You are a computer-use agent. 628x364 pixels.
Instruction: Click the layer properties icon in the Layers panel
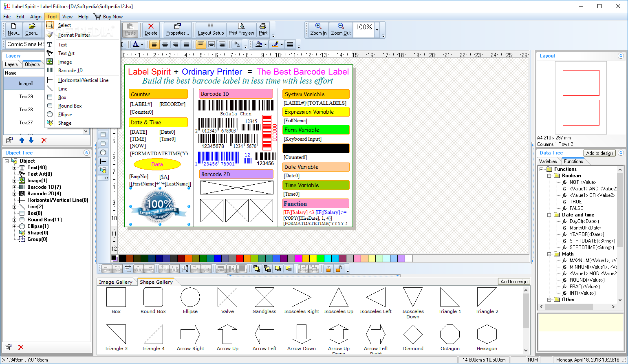pos(9,140)
